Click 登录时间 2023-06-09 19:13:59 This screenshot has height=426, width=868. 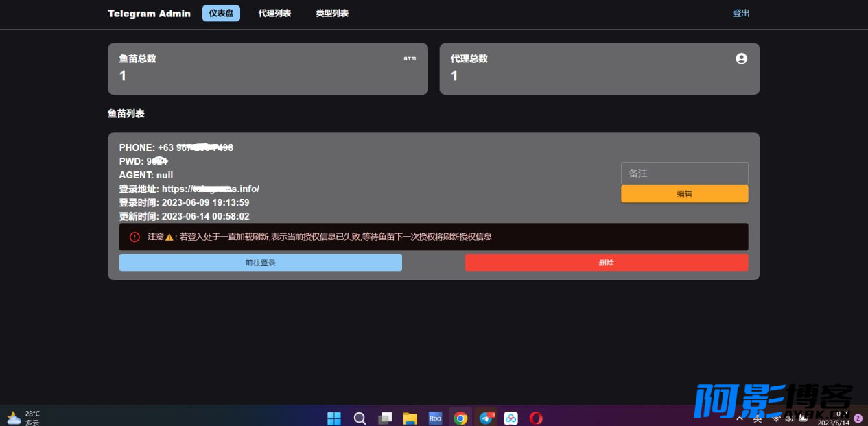pyautogui.click(x=185, y=202)
